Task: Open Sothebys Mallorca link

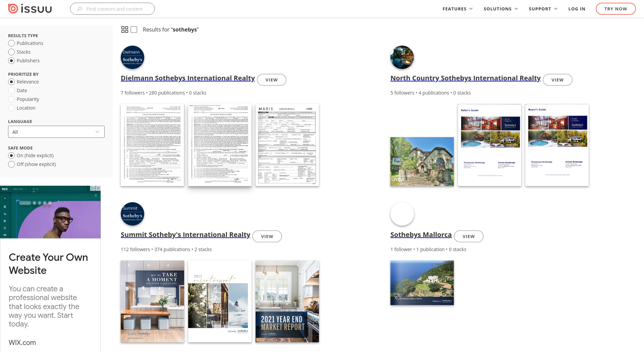Action: (x=421, y=235)
